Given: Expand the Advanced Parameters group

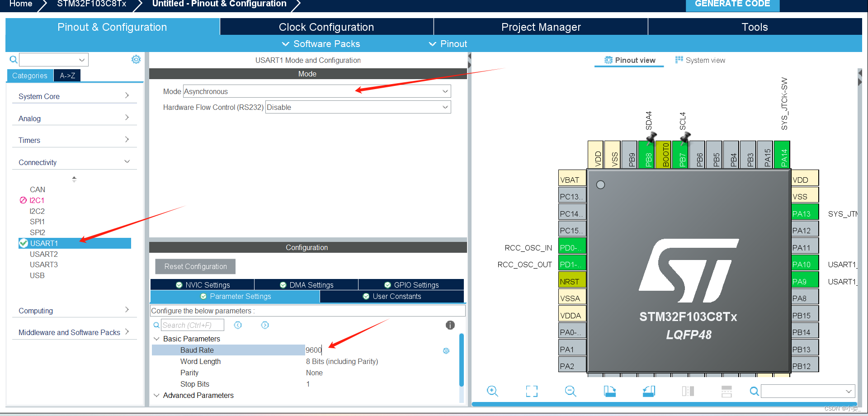Looking at the screenshot, I should pyautogui.click(x=156, y=395).
